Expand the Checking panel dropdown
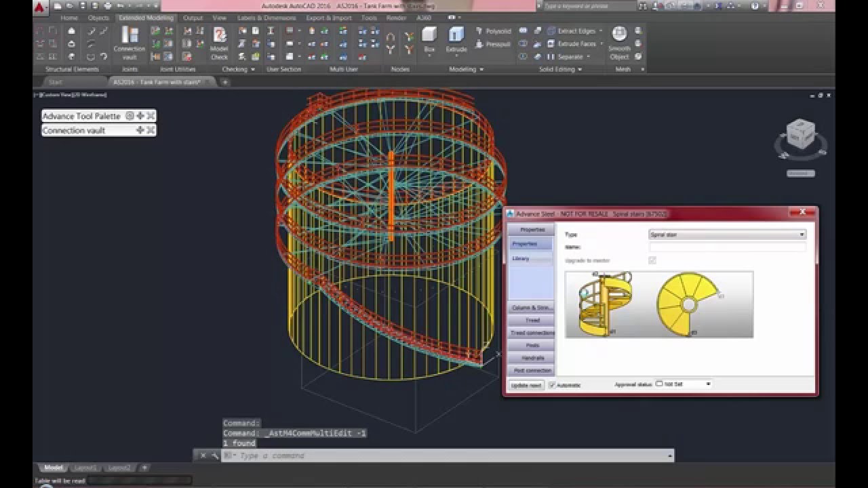The width and height of the screenshot is (868, 488). click(x=252, y=68)
